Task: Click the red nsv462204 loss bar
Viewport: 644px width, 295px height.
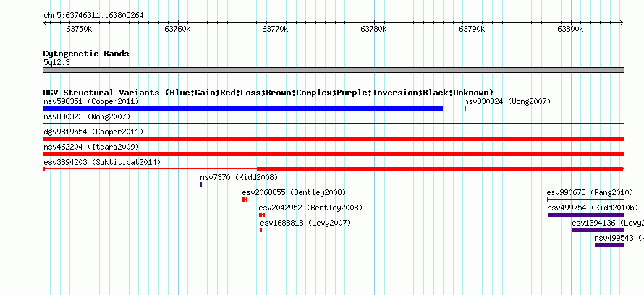Action: click(x=334, y=154)
